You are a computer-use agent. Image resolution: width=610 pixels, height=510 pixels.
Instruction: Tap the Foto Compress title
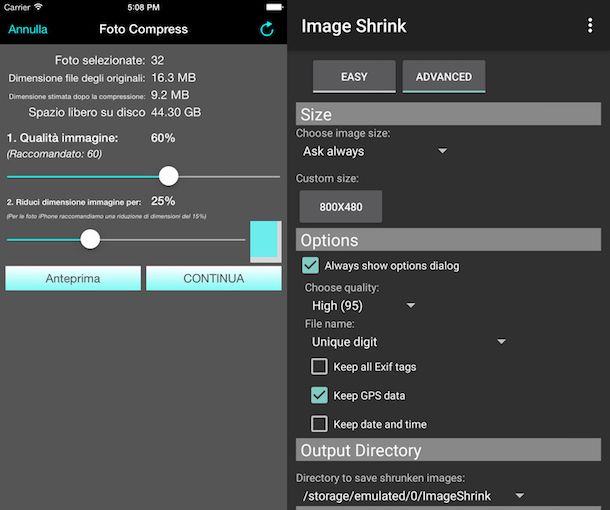coord(144,29)
